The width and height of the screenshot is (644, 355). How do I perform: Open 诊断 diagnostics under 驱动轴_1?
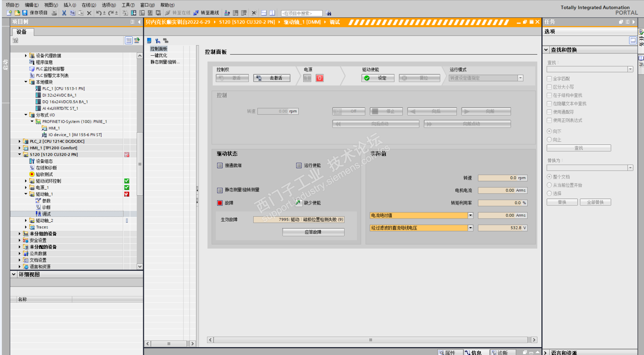tap(47, 207)
